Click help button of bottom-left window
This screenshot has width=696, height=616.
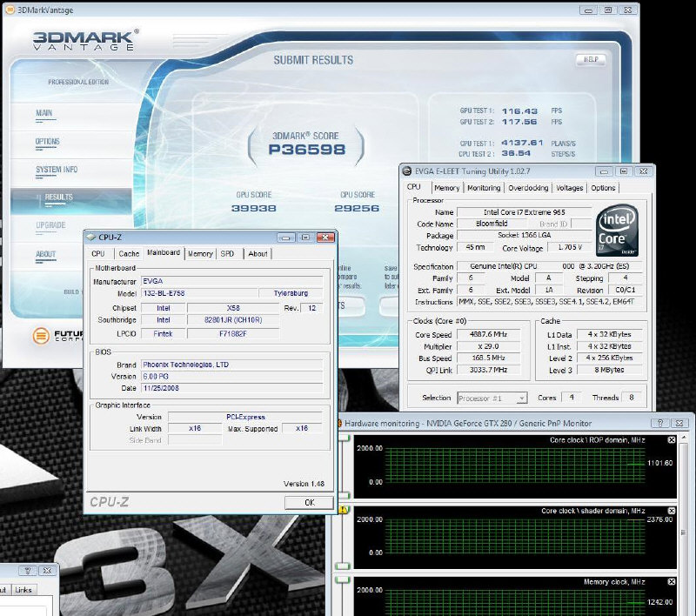coord(28,571)
